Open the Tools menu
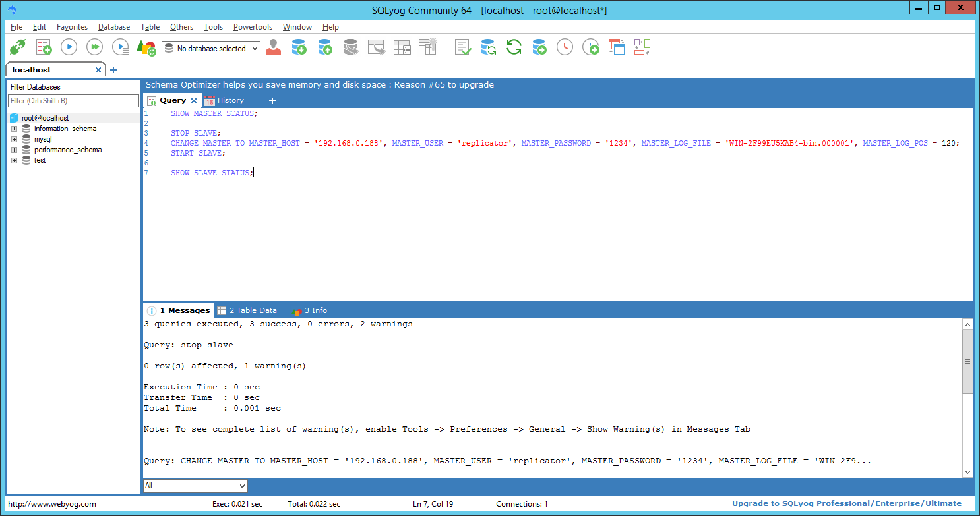 [x=213, y=27]
